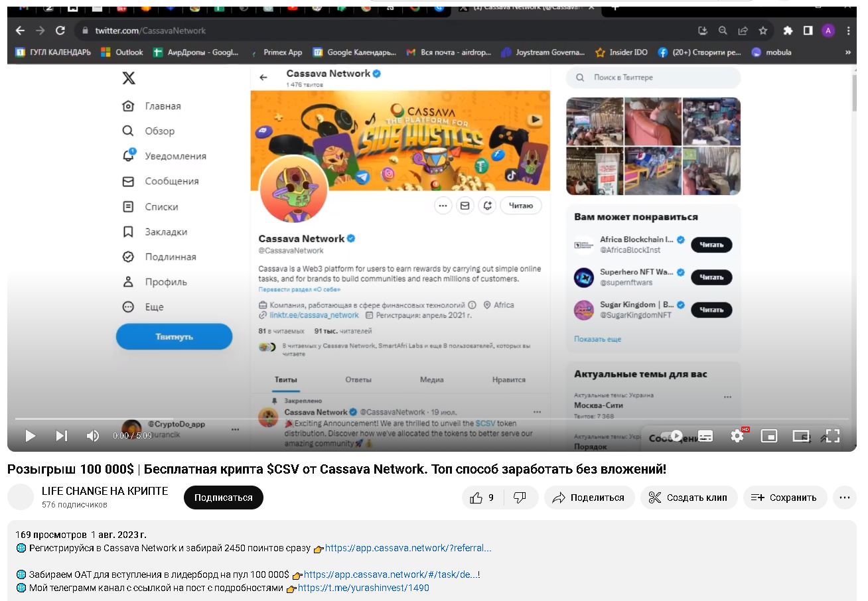Open the t.me/yurashinvest/1490 Telegram link
The image size is (868, 601).
(364, 588)
